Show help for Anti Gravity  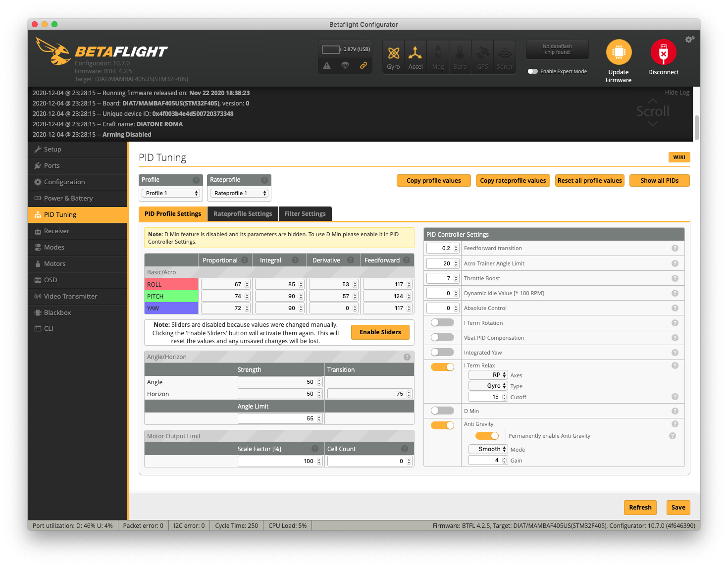[x=675, y=424]
